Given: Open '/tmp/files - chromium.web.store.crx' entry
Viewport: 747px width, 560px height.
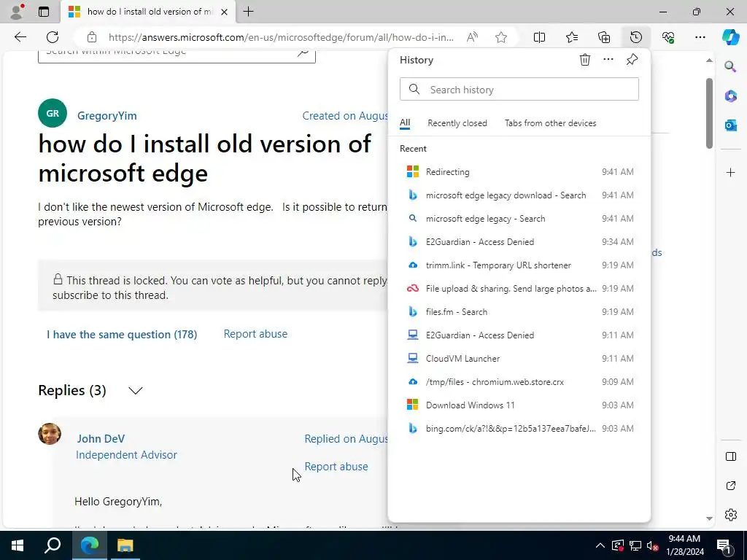Looking at the screenshot, I should click(x=519, y=382).
